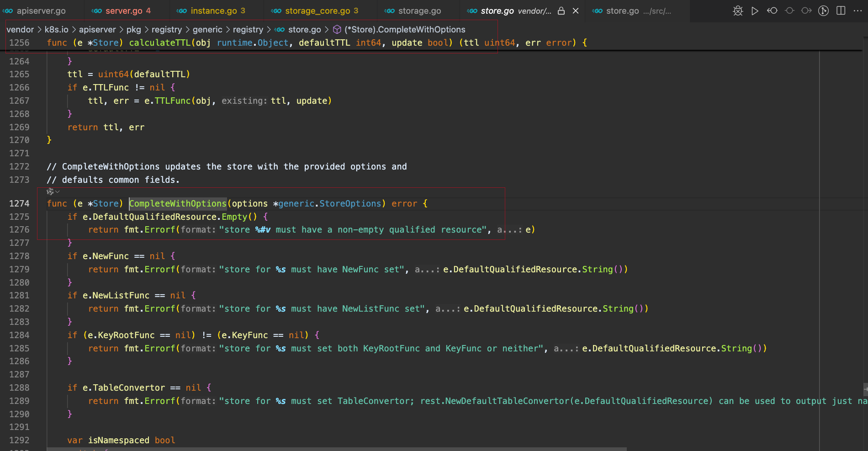Open the circled git branch toolbar icon
The height and width of the screenshot is (451, 868).
click(x=823, y=11)
